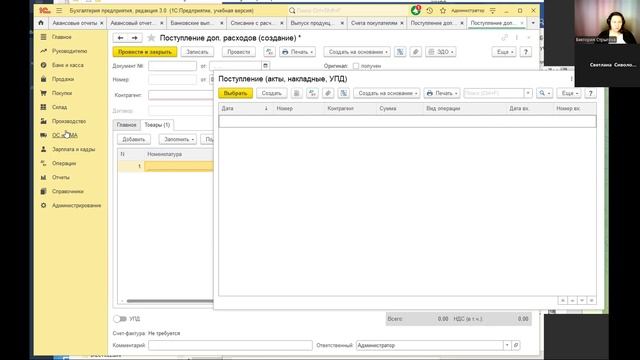Open Создать на основании in selection dialog
Viewport: 640px width, 360px height.
tap(387, 93)
